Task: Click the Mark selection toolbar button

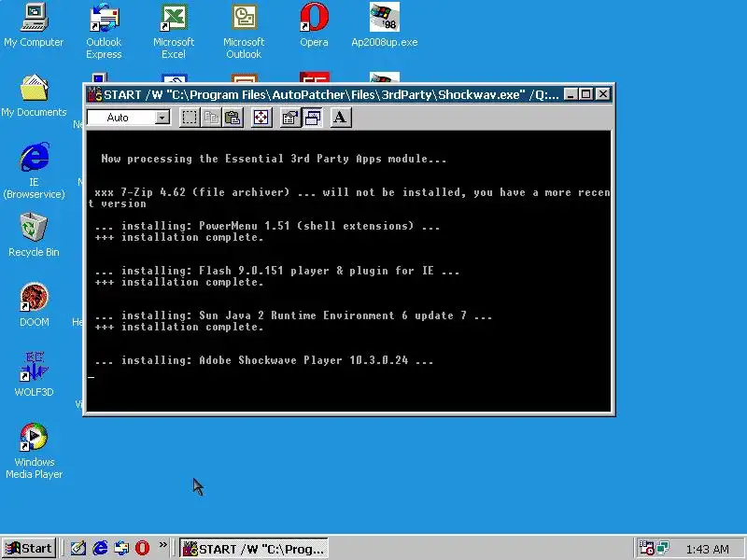Action: point(190,118)
